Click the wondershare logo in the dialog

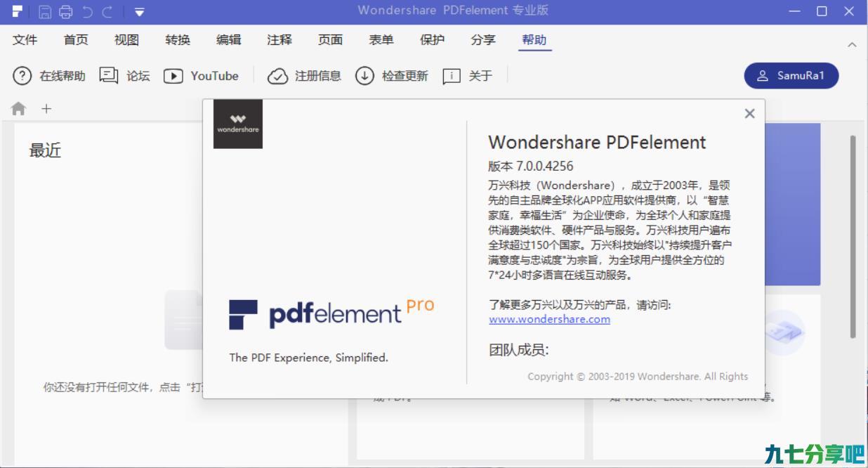[x=238, y=124]
